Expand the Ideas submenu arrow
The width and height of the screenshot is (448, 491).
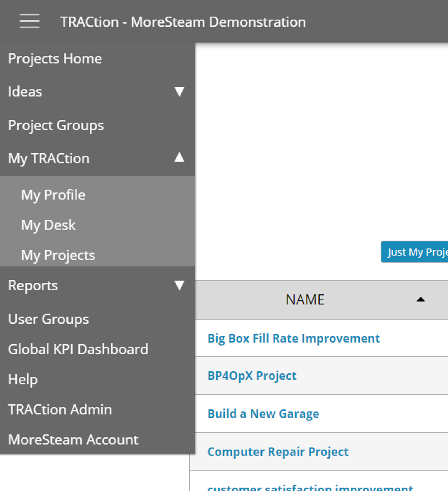pos(179,92)
